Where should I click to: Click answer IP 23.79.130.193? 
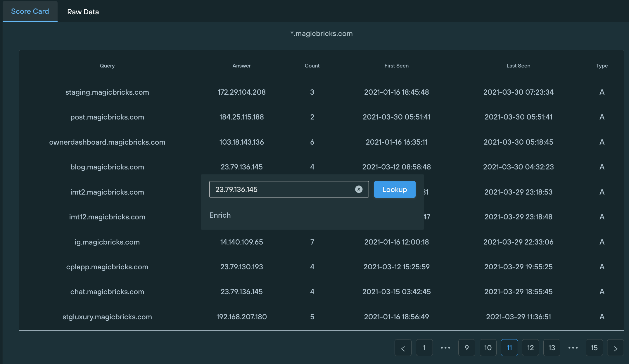242,267
